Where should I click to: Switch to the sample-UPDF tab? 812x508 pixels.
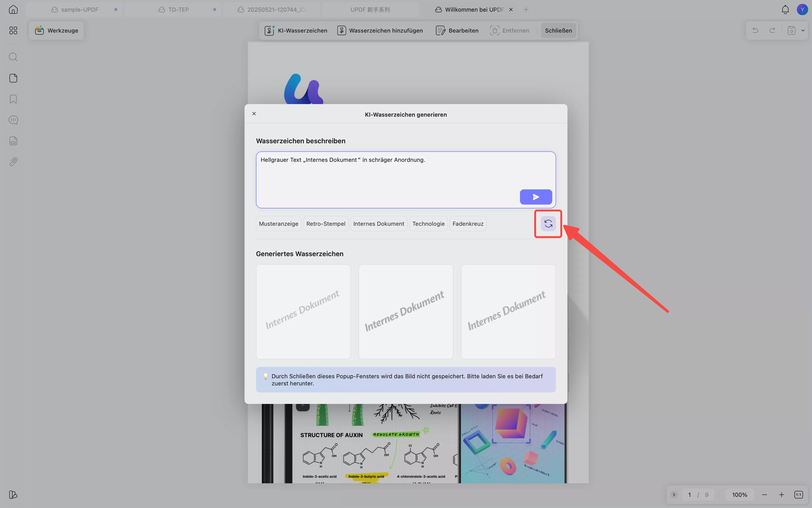[79, 10]
